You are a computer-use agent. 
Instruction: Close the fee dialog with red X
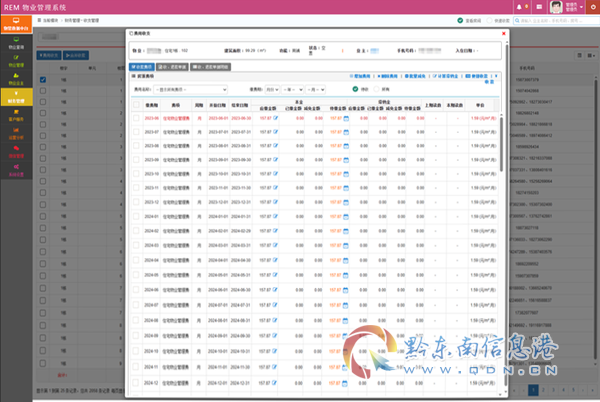coord(504,34)
